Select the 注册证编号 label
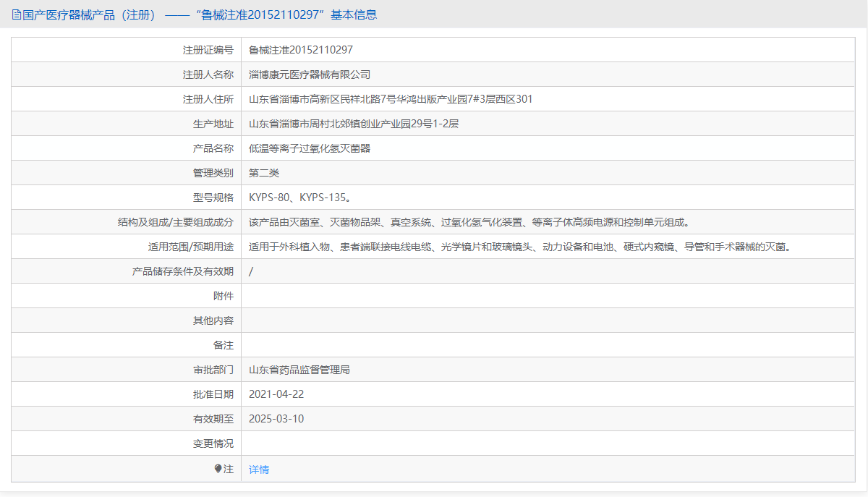This screenshot has width=868, height=497. tap(208, 50)
